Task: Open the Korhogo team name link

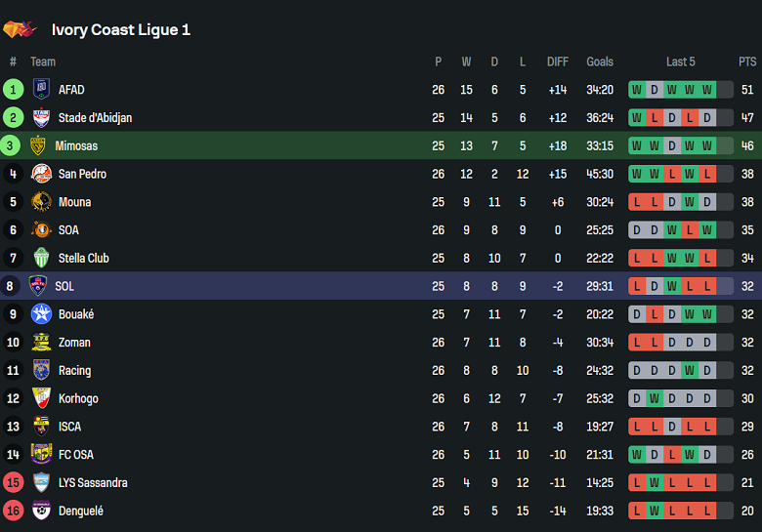Action: click(78, 399)
